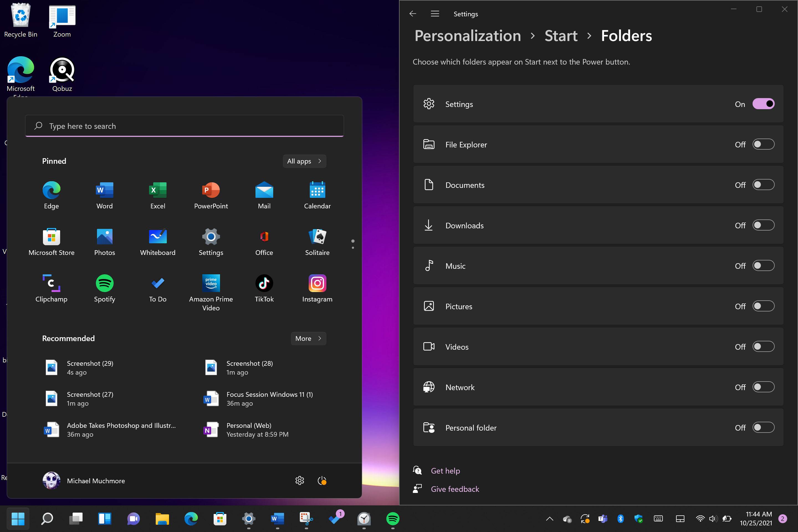Click Get help link in settings
The image size is (798, 532).
(445, 470)
